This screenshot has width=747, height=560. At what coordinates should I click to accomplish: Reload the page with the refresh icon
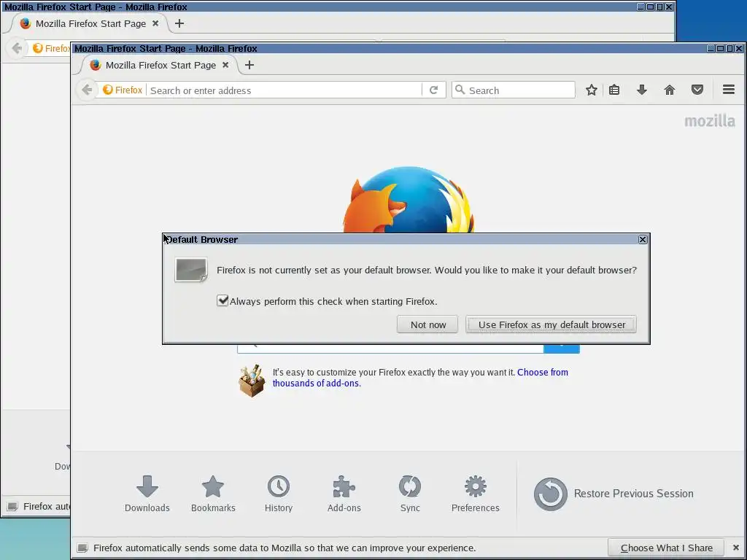[x=433, y=90]
